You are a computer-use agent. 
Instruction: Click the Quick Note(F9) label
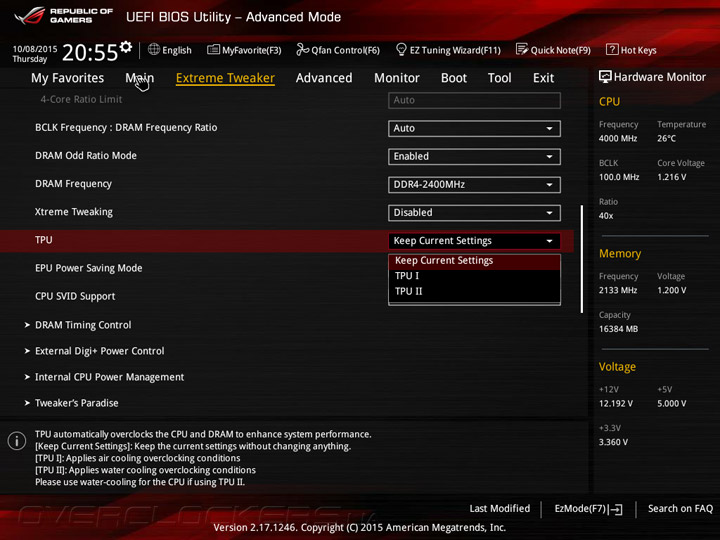click(561, 51)
